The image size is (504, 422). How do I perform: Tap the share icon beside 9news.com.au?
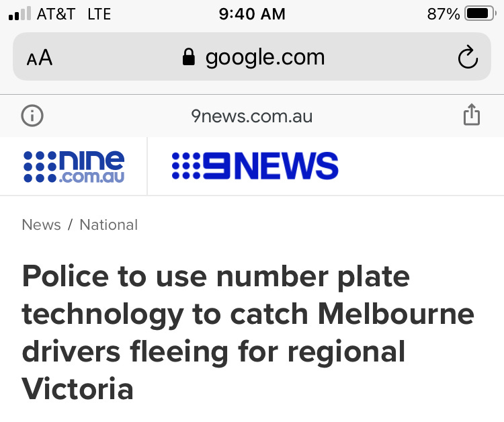coord(472,114)
